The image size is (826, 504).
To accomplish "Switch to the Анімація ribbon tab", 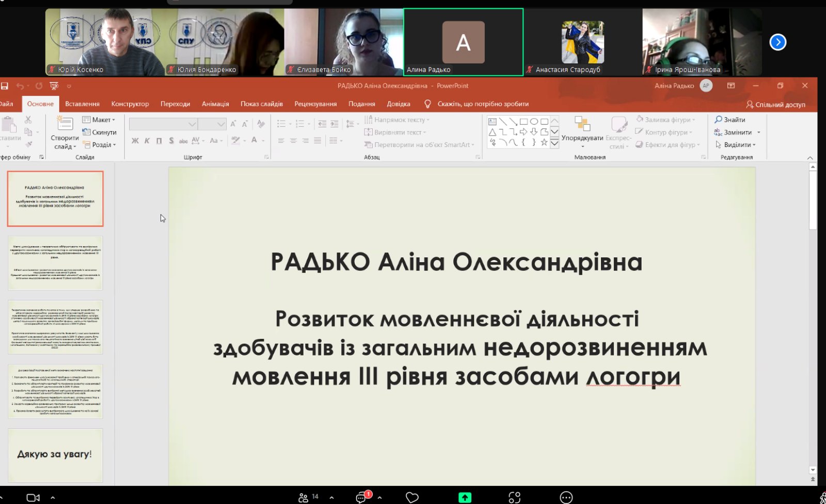I will (215, 104).
